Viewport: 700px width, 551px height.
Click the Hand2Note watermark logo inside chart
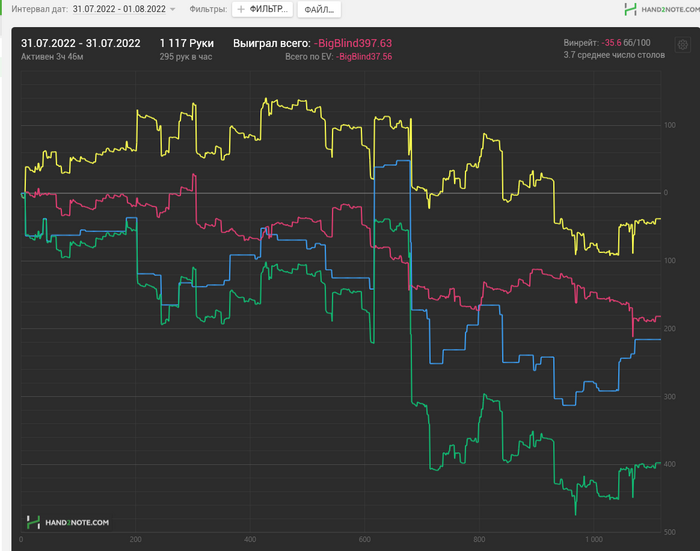tap(67, 522)
